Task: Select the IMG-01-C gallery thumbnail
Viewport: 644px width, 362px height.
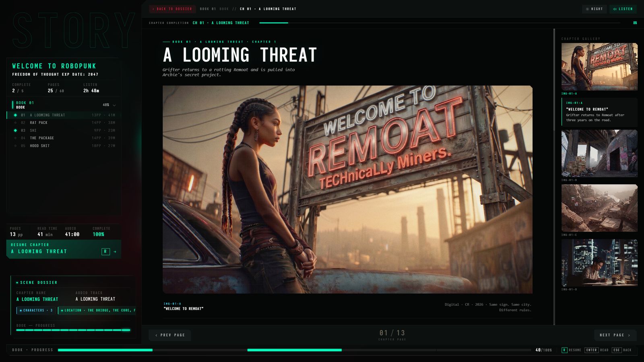Action: pyautogui.click(x=599, y=208)
